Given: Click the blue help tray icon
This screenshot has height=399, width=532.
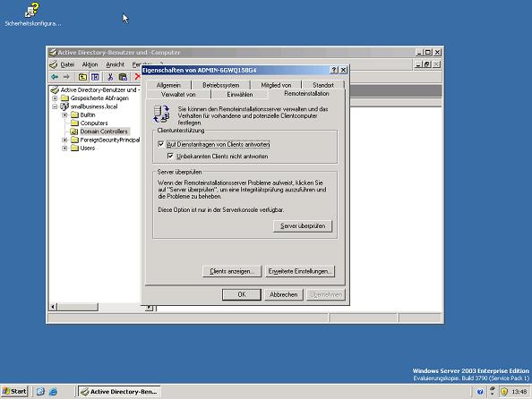Looking at the screenshot, I should 480,392.
